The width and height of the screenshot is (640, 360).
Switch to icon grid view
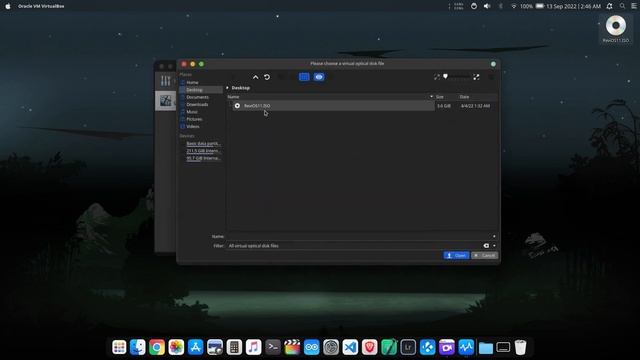tap(304, 77)
